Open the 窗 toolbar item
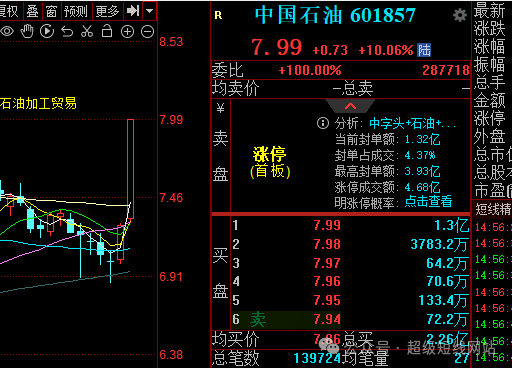 coord(51,11)
